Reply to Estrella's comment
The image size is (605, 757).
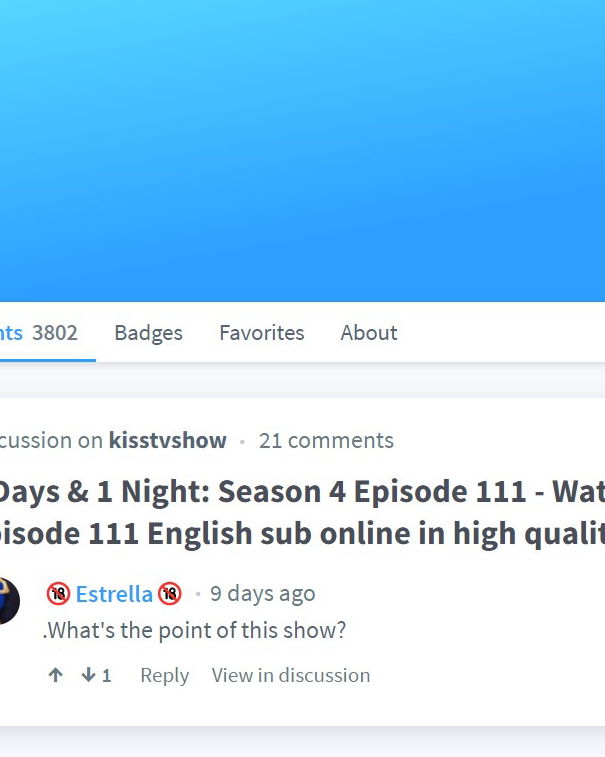coord(165,675)
